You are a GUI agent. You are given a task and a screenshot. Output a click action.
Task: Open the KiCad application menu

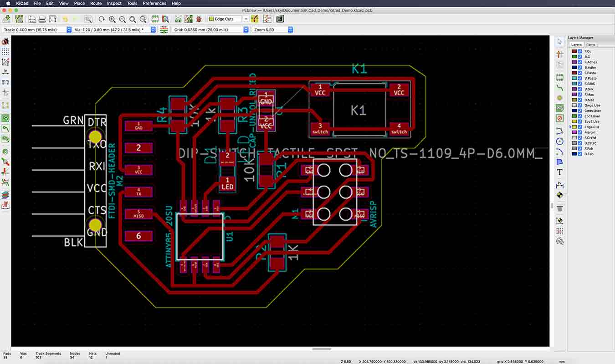point(23,3)
